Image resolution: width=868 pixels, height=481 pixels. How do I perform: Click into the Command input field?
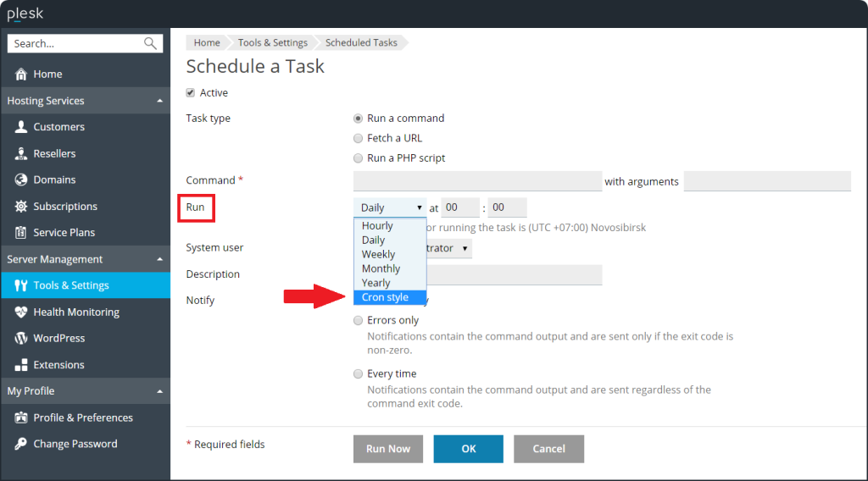[477, 181]
